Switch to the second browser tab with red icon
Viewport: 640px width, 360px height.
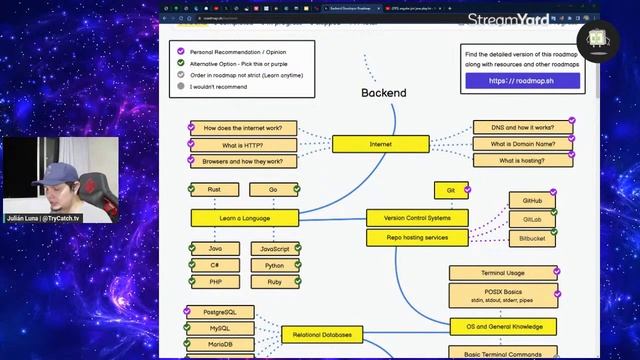pyautogui.click(x=413, y=8)
